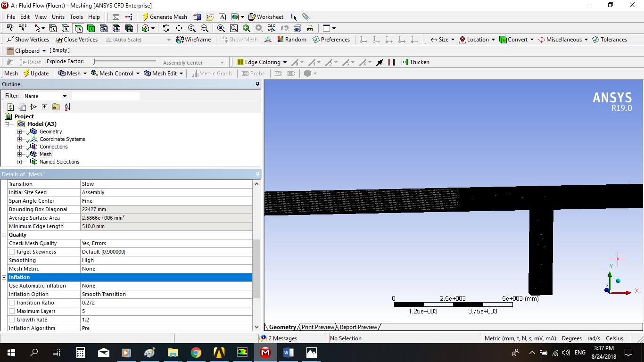Screen dimensions: 644x362
Task: Click the Tolerances button
Action: click(x=610, y=40)
